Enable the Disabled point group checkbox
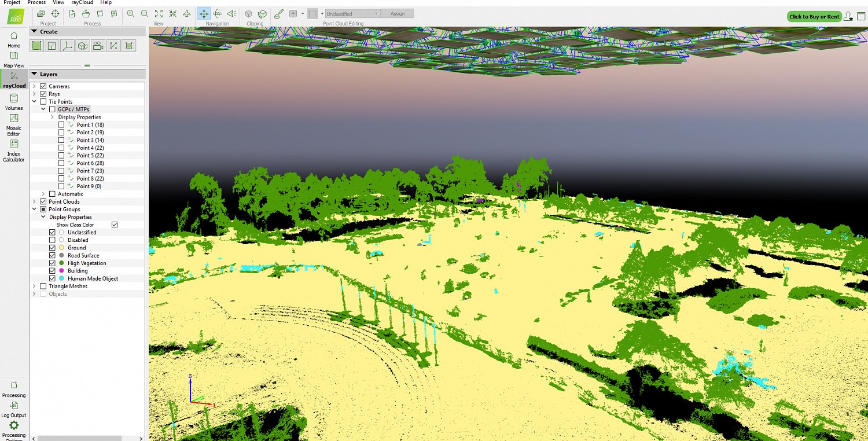This screenshot has width=868, height=441. click(53, 240)
